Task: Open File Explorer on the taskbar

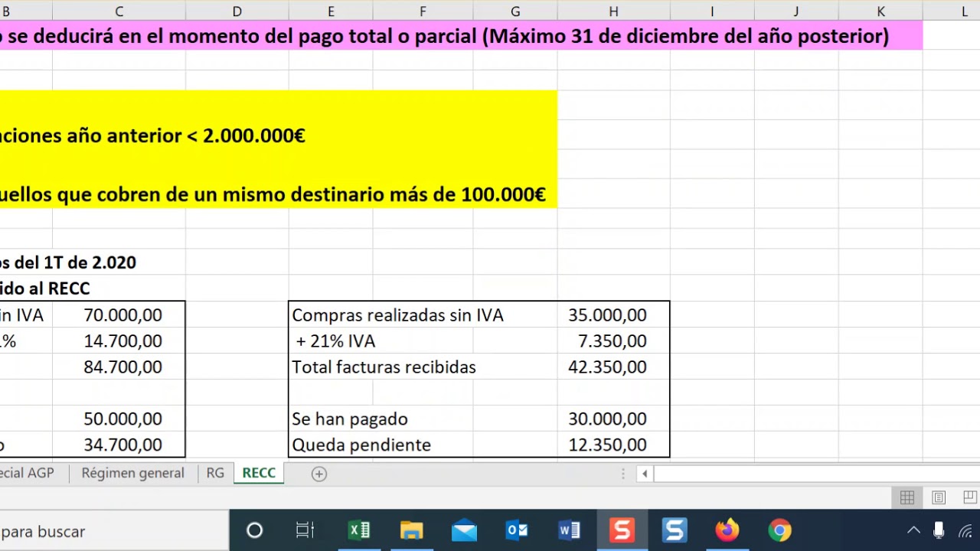Action: 411,530
